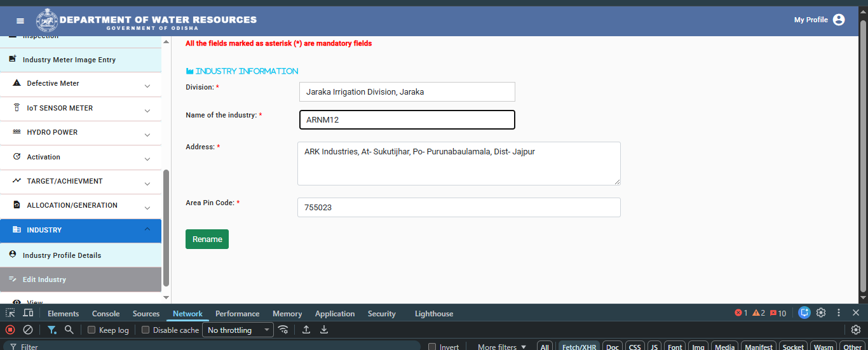The image size is (868, 350).
Task: Click the export HAR download icon
Action: (x=324, y=330)
